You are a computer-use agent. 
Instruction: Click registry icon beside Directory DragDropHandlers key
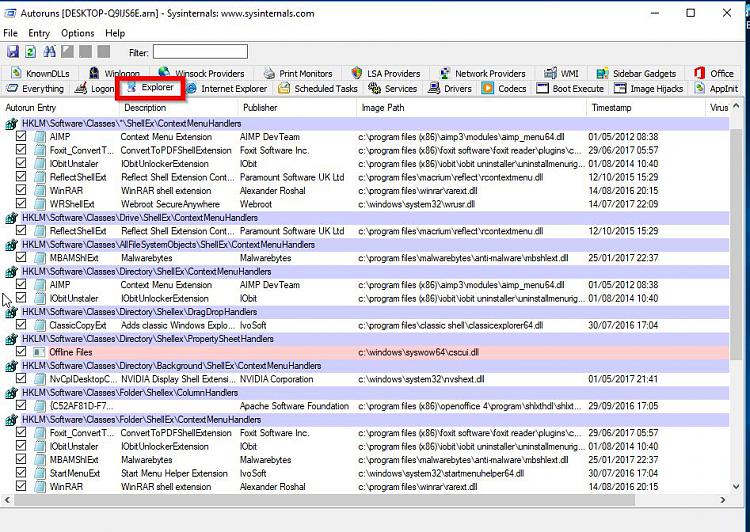tap(12, 312)
